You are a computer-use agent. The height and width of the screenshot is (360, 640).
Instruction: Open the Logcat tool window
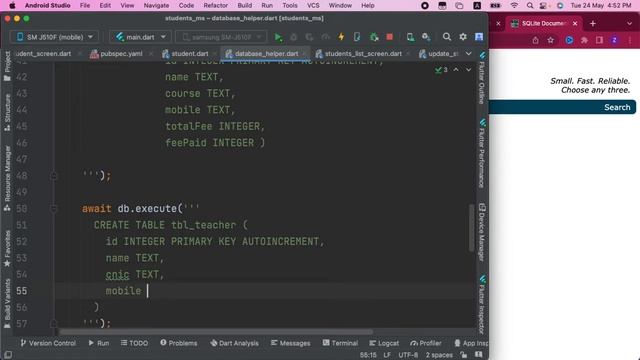click(x=384, y=343)
